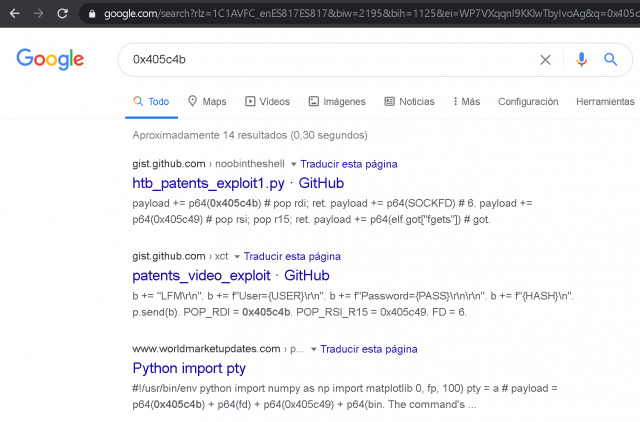
Task: Switch to the Maps tab
Action: pos(207,102)
